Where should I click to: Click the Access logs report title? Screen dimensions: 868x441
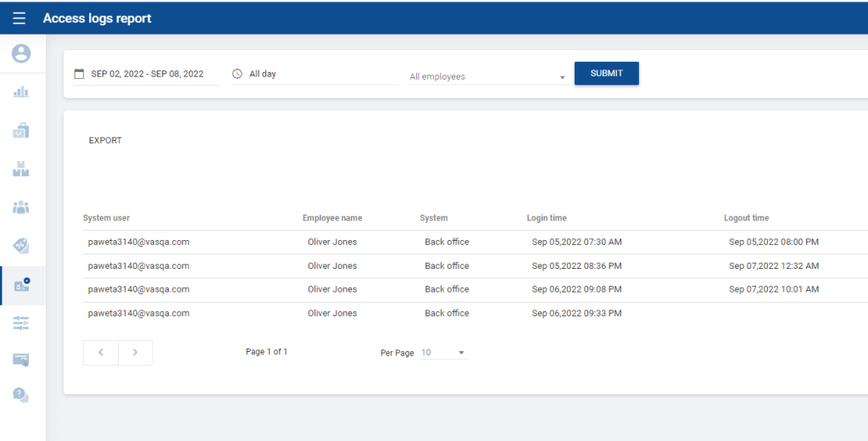pyautogui.click(x=97, y=19)
